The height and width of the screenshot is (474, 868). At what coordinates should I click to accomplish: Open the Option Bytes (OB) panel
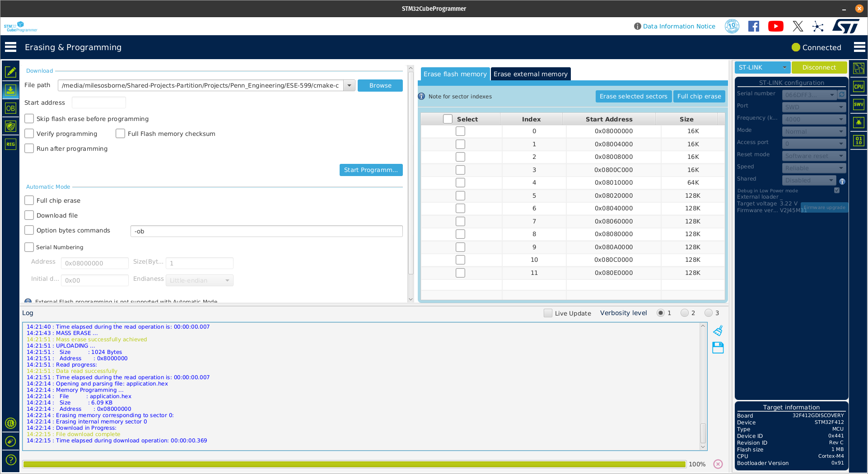pos(10,108)
